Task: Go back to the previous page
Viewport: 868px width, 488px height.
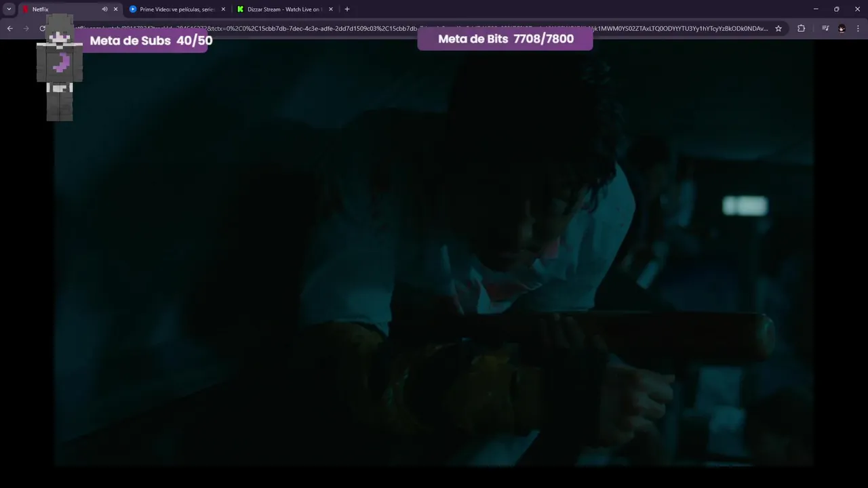Action: [9, 28]
